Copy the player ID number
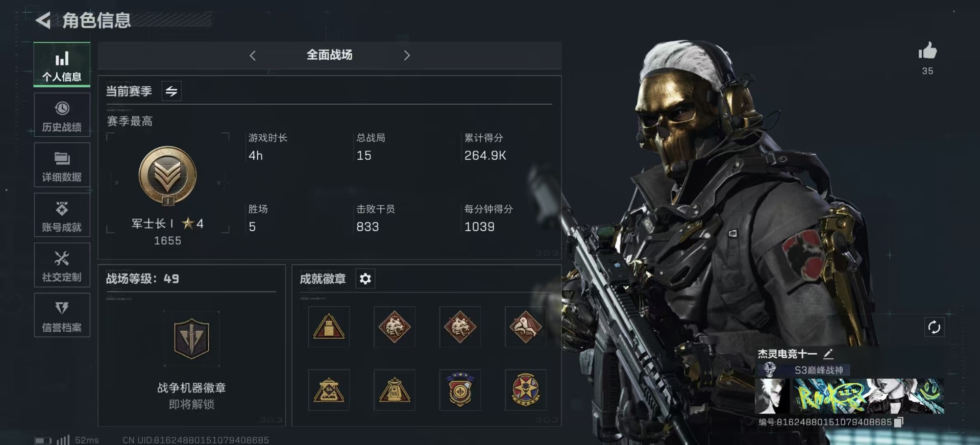This screenshot has height=445, width=980. [x=899, y=422]
